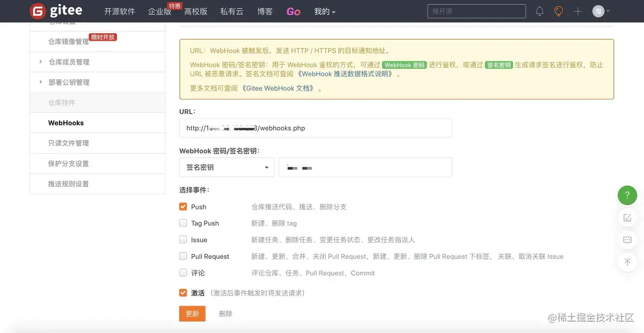Open the floating chat message icon
Screen dimensions: 644x333
627,240
